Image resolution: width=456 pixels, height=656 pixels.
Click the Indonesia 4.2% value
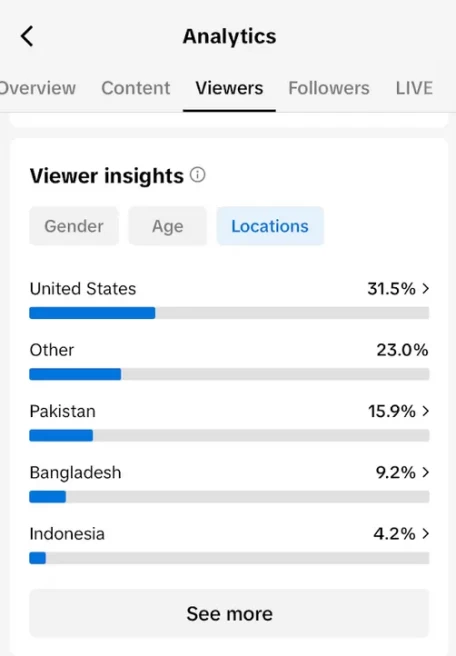(394, 533)
